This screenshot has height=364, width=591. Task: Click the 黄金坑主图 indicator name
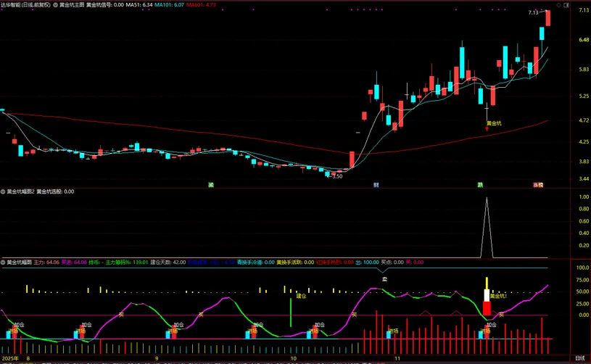72,5
